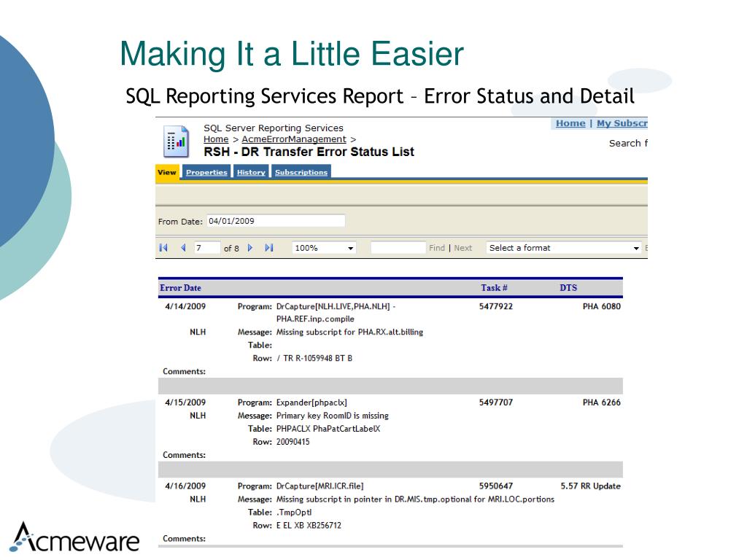Jump to the last report page
The height and width of the screenshot is (560, 747).
click(269, 248)
